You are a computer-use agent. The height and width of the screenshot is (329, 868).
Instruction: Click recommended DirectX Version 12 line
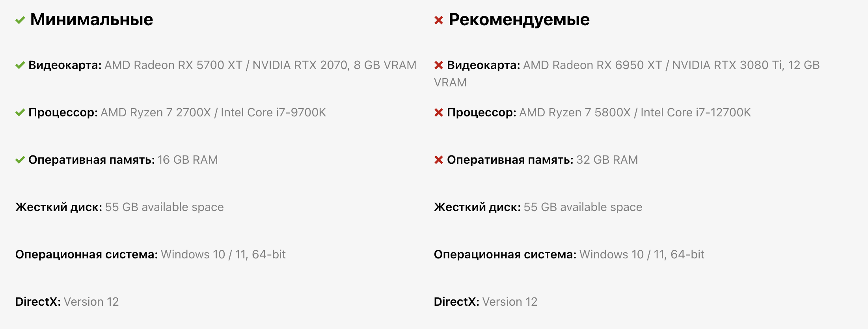tap(486, 302)
